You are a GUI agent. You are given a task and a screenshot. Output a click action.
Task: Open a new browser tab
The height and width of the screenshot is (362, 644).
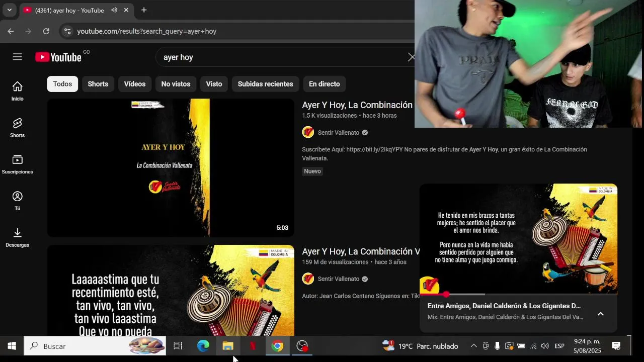click(144, 10)
